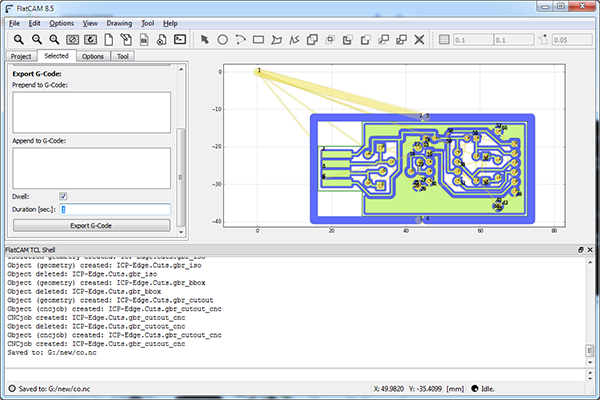The image size is (600, 400).
Task: Click start point 1 on the plot
Action: [x=258, y=72]
